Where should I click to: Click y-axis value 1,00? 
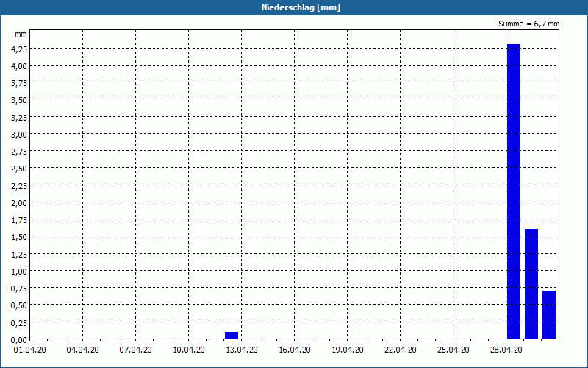coord(19,271)
